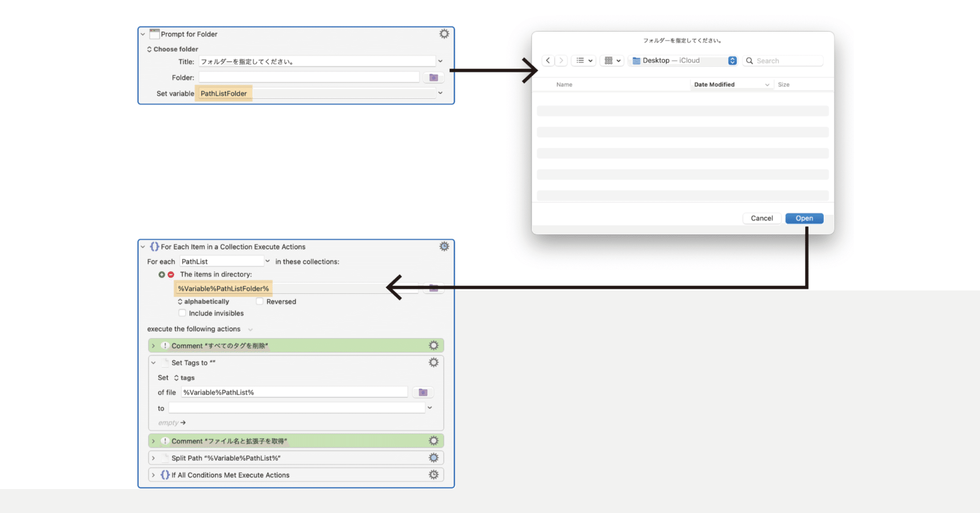Remove the collection with the red minus

coord(171,274)
